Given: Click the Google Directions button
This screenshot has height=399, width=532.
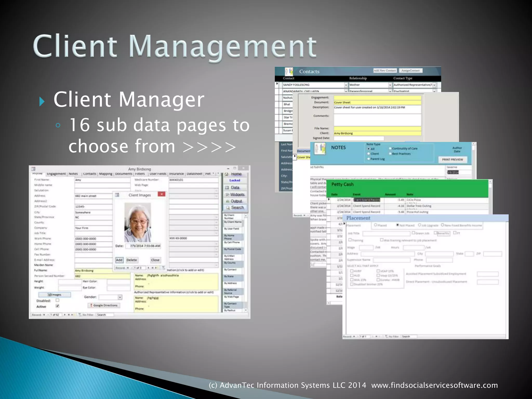Looking at the screenshot, I should click(x=104, y=305).
